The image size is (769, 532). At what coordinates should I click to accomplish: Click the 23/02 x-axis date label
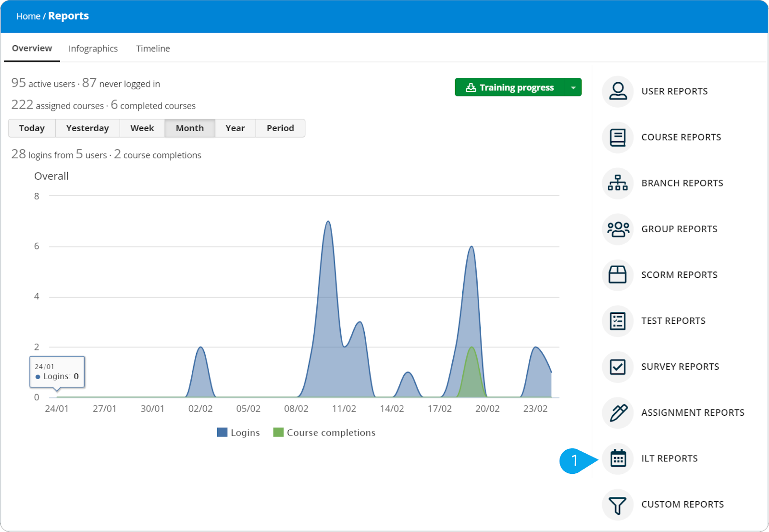coord(535,408)
